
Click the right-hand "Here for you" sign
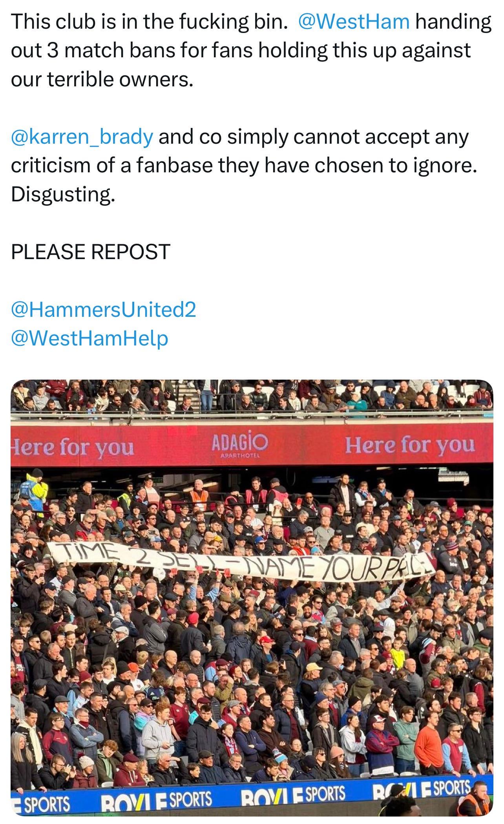point(409,445)
